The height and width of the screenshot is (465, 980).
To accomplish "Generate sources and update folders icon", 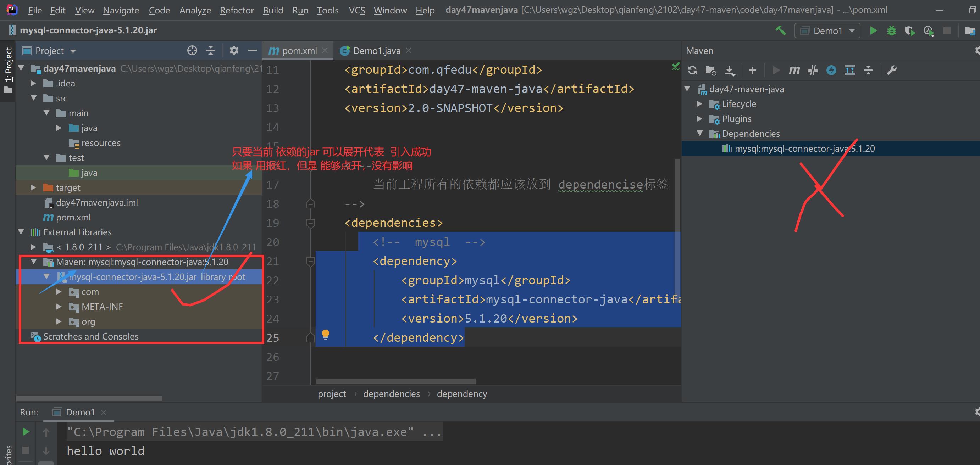I will pos(711,70).
